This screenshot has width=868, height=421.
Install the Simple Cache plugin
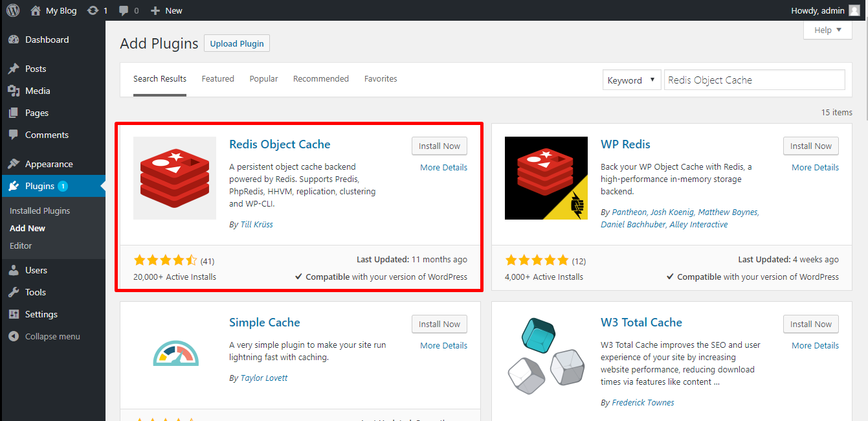tap(440, 324)
